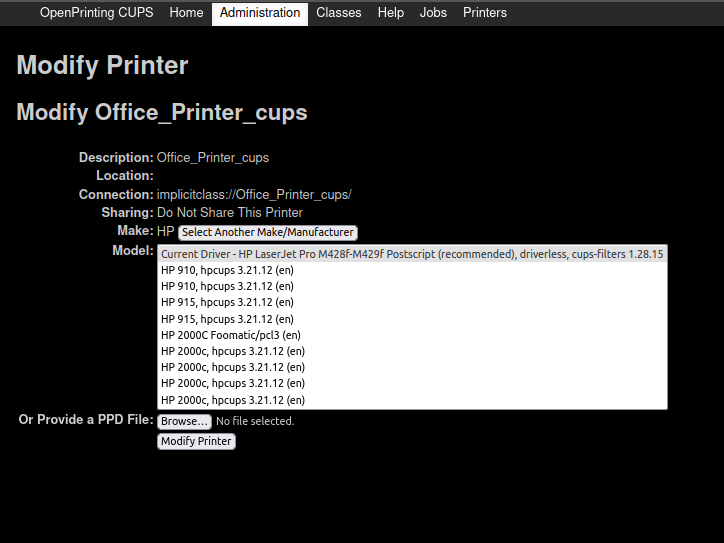Pick the HP 2000C Foomatic/pcl3 driver

coord(231,335)
